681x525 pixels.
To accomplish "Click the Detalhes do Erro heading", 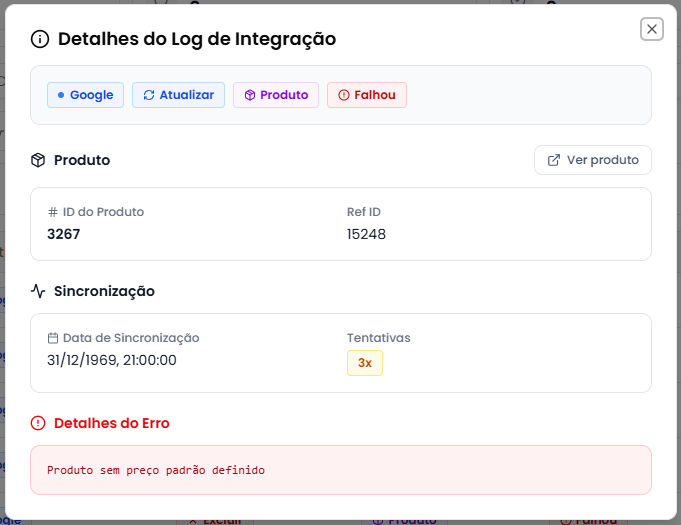I will [112, 423].
